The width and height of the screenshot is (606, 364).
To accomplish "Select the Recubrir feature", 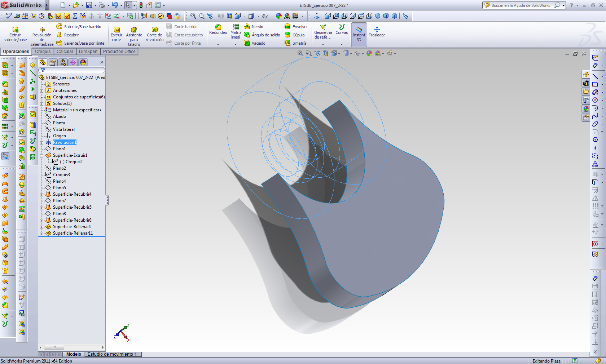I will coord(68,35).
